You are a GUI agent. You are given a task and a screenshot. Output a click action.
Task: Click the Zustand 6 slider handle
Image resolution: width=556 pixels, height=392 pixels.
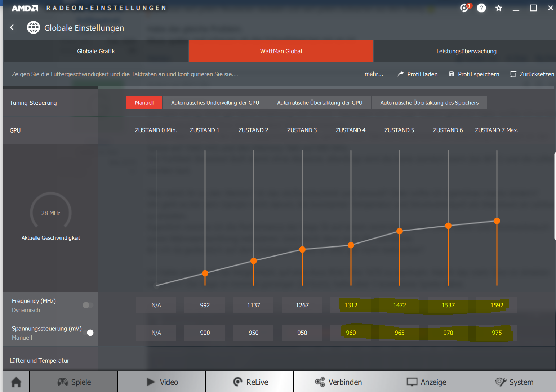tap(448, 226)
